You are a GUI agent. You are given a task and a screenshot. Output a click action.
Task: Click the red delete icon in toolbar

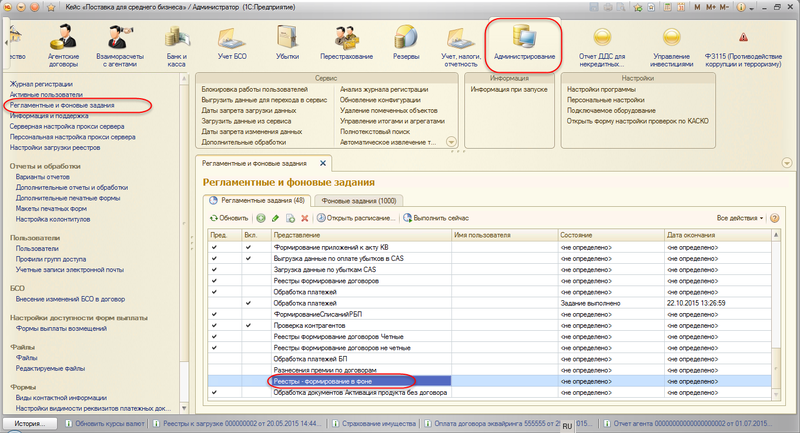tap(305, 217)
